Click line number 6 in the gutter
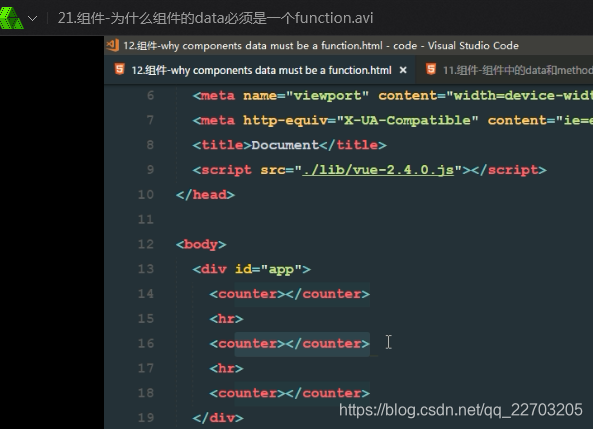The width and height of the screenshot is (593, 429). tap(150, 95)
